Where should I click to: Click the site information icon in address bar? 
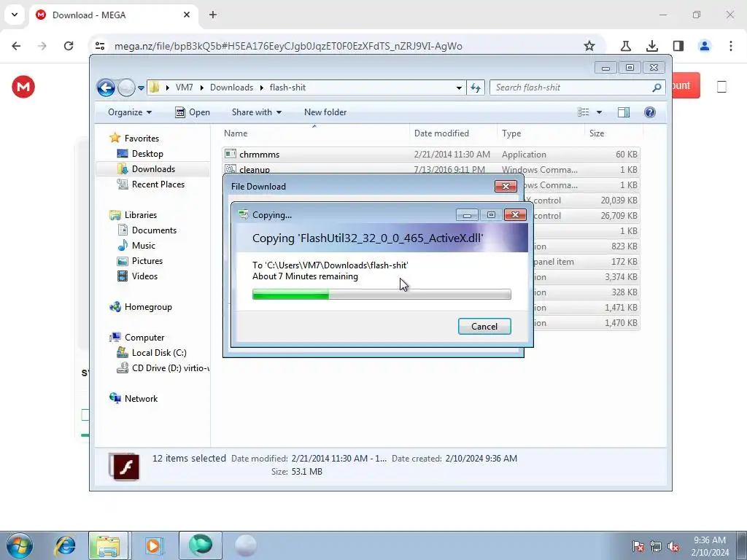pyautogui.click(x=99, y=46)
